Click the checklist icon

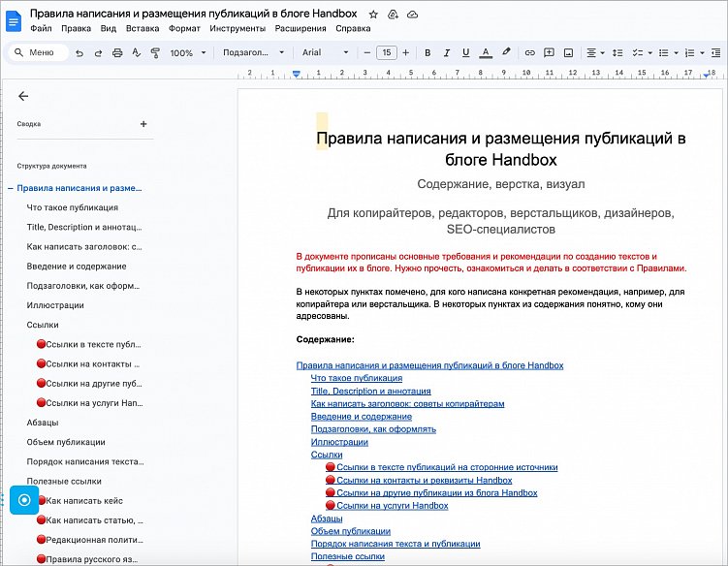point(638,53)
